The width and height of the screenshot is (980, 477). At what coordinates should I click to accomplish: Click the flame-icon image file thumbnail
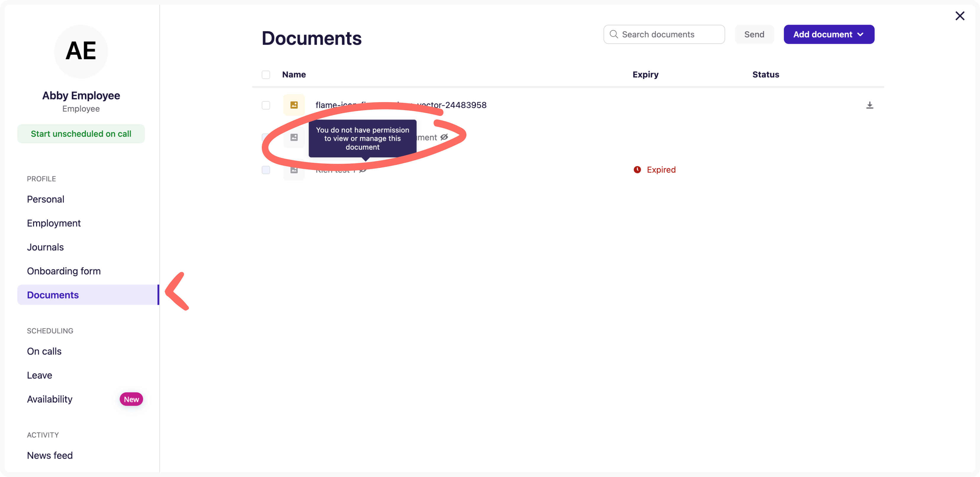[294, 105]
